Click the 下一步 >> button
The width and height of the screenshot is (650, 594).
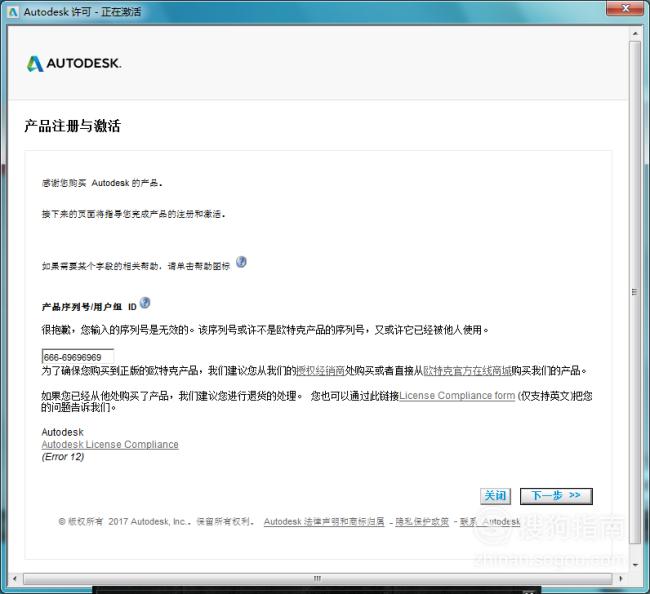tap(556, 496)
